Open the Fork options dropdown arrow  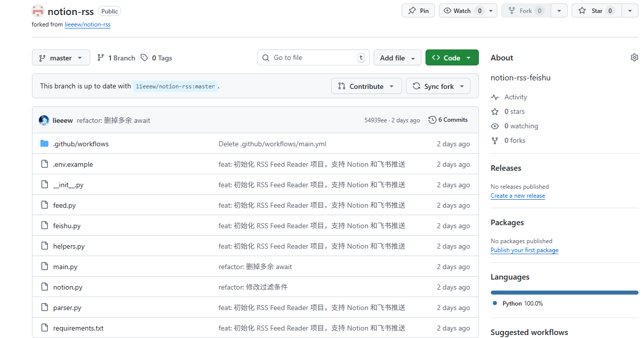559,10
